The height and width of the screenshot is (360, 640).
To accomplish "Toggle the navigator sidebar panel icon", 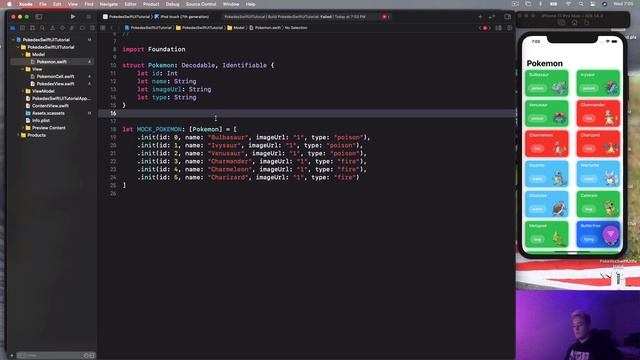I will click(39, 17).
